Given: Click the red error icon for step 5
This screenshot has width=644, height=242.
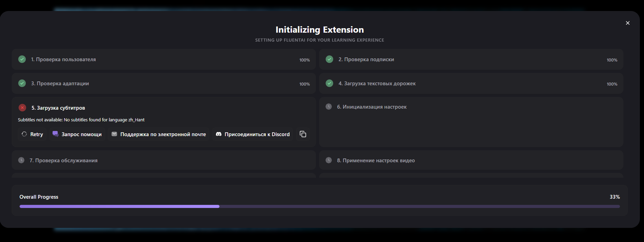Looking at the screenshot, I should (x=22, y=108).
